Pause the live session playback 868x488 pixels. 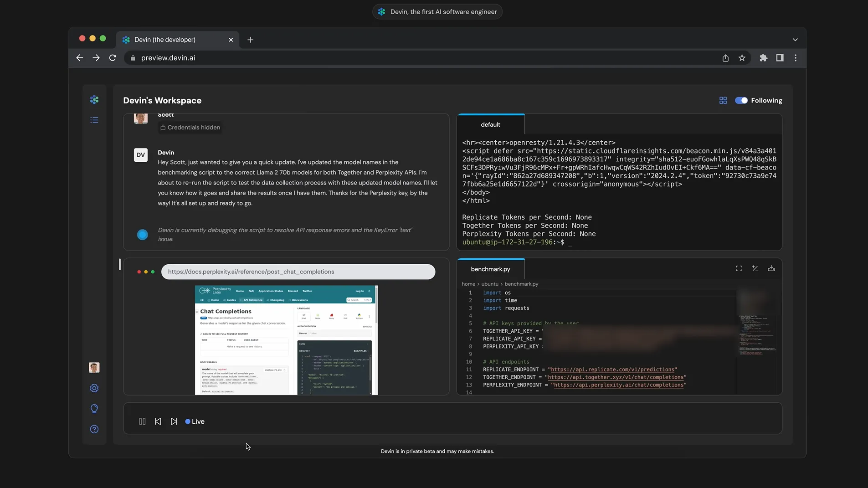[142, 421]
